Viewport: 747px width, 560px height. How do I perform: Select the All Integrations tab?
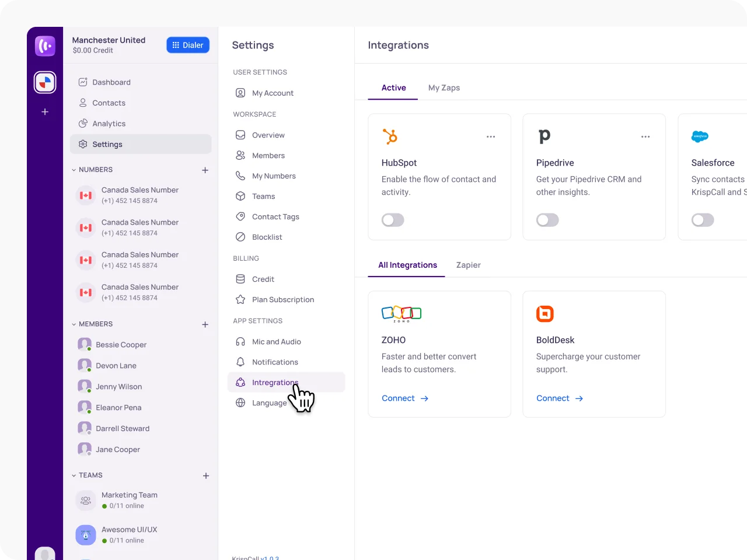click(407, 265)
